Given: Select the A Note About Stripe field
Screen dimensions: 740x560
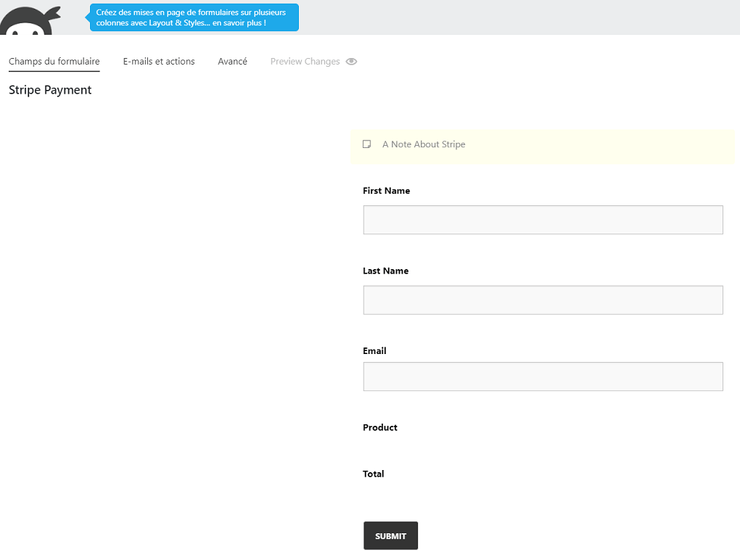Looking at the screenshot, I should pos(542,147).
